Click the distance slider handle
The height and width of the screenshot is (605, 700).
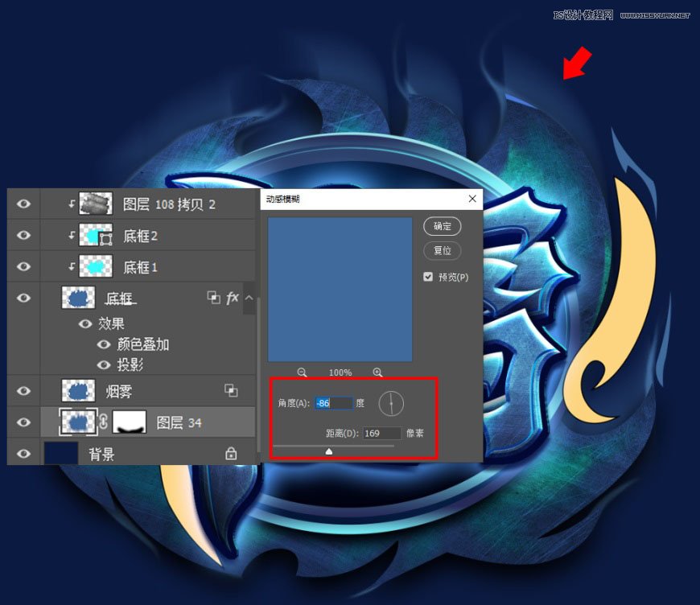pyautogui.click(x=329, y=451)
